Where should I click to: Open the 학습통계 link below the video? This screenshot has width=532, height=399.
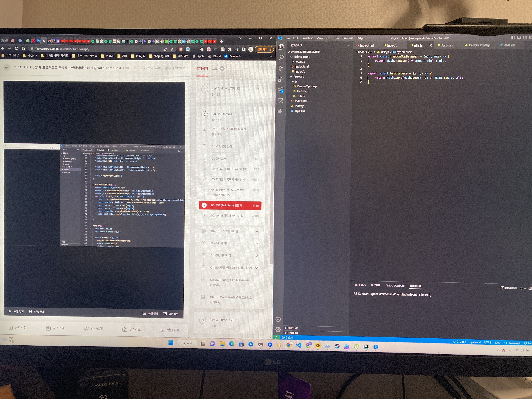(170, 330)
